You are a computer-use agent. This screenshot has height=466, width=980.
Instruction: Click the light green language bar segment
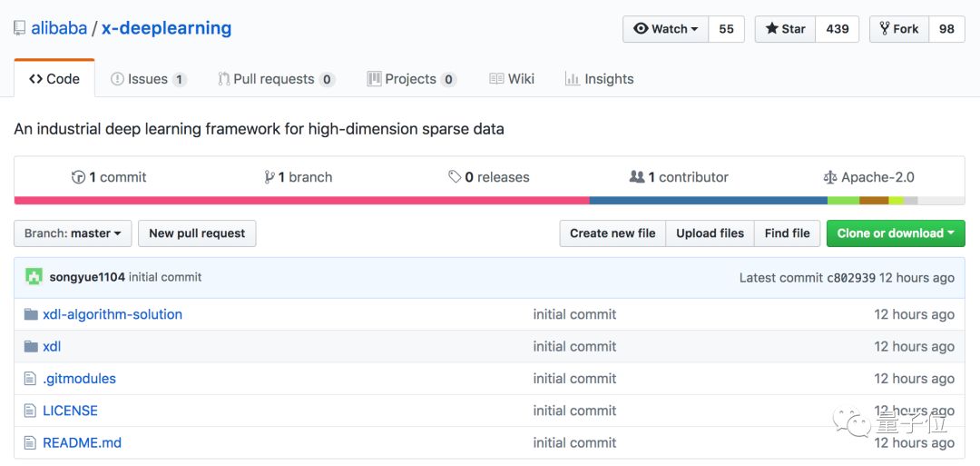point(843,200)
